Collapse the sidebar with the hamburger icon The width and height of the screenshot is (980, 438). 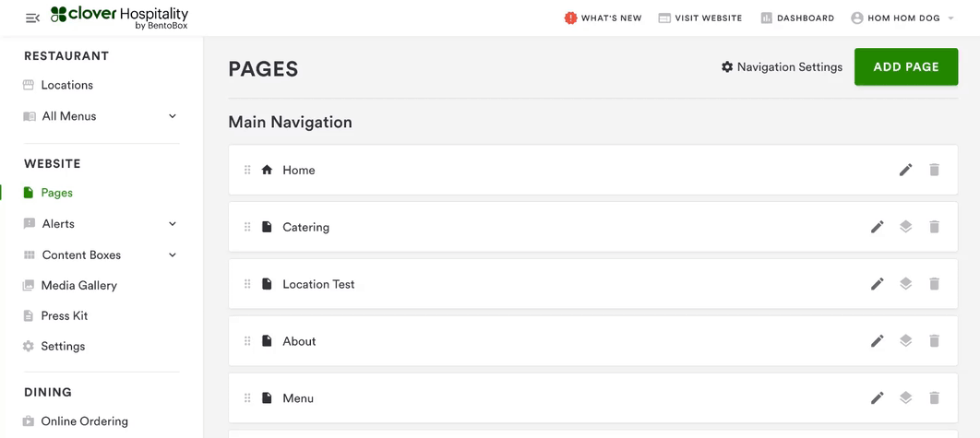pyautogui.click(x=32, y=18)
